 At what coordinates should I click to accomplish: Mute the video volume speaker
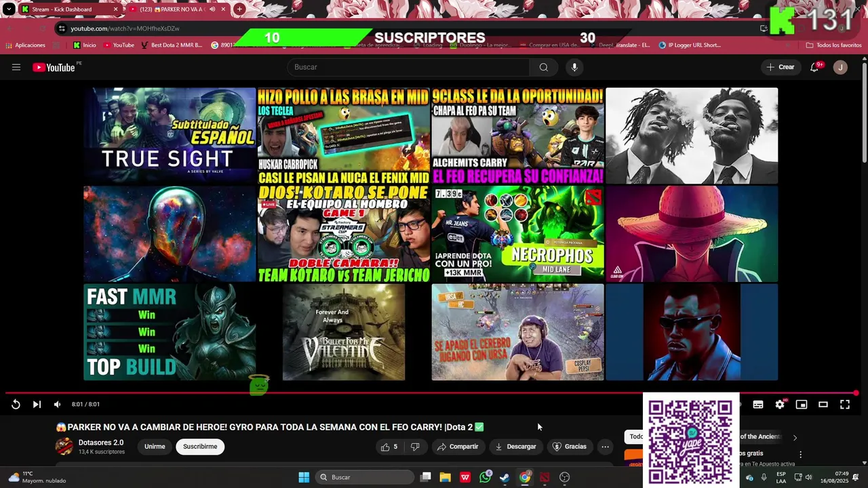pyautogui.click(x=57, y=405)
